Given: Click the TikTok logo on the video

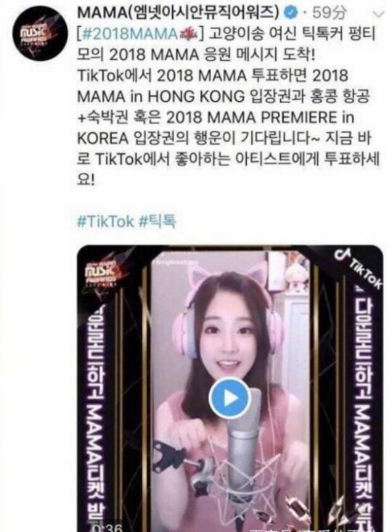Looking at the screenshot, I should tap(359, 269).
